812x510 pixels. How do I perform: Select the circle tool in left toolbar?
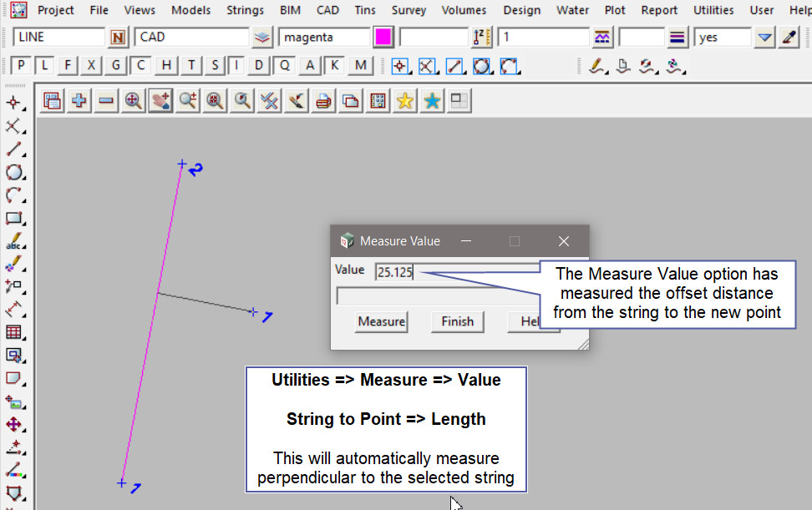click(x=13, y=173)
